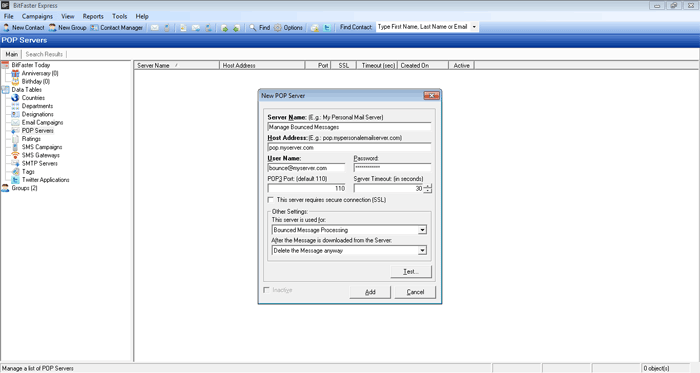Click the POP3 Port input field

[306, 189]
